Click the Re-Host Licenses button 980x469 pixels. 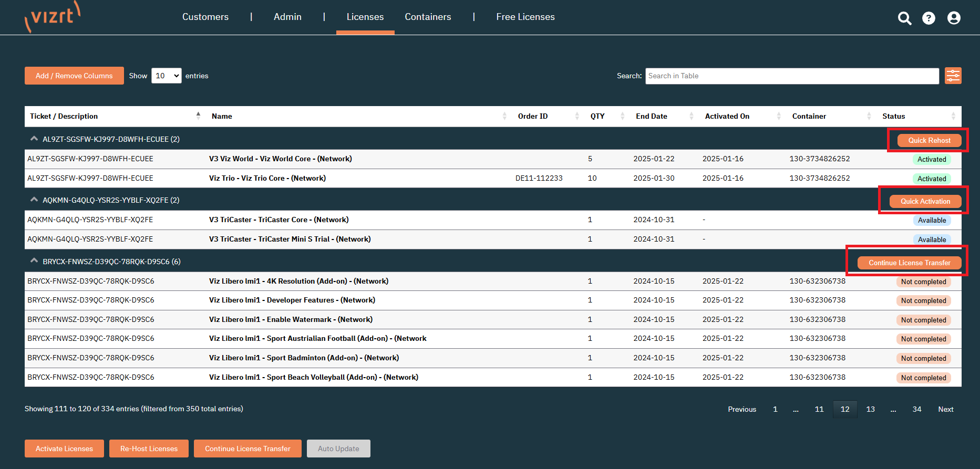[149, 449]
